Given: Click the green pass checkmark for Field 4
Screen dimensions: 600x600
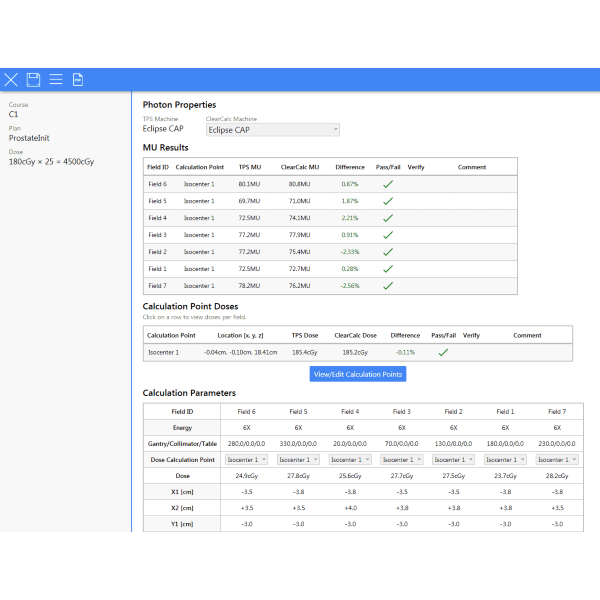Looking at the screenshot, I should coord(388,218).
